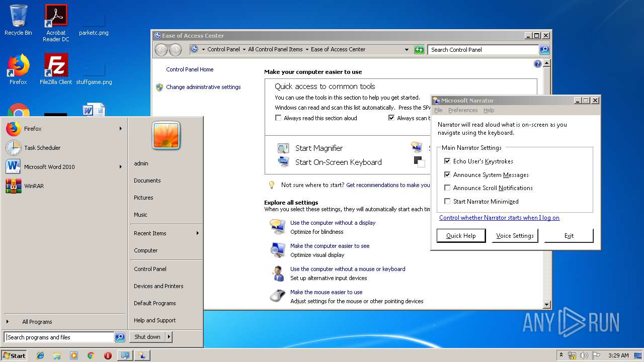Open Action Center flag tray icon

point(596,355)
